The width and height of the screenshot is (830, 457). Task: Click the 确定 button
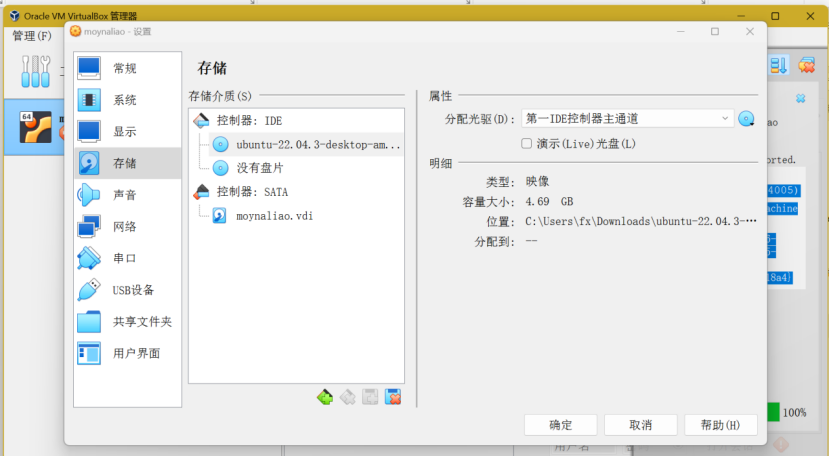point(561,425)
